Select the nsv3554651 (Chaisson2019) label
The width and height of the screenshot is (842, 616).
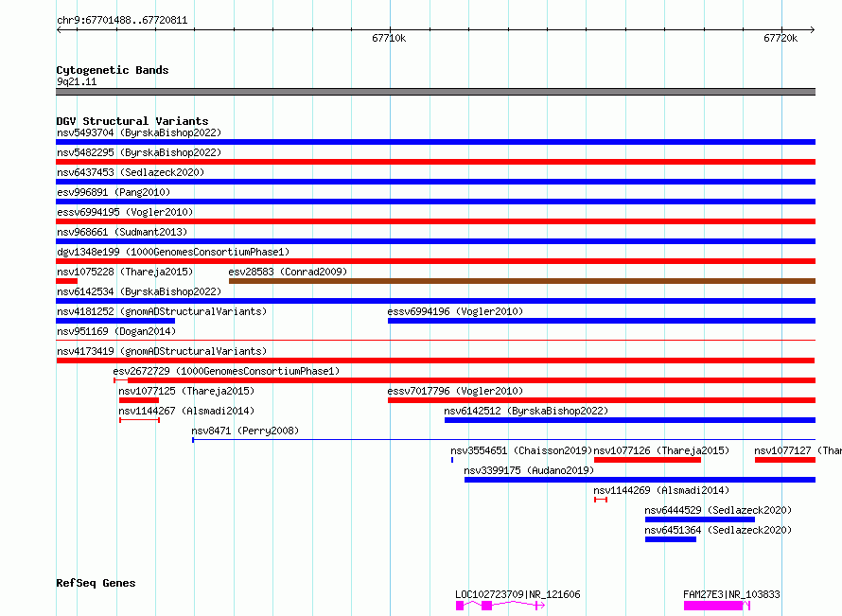(x=521, y=450)
